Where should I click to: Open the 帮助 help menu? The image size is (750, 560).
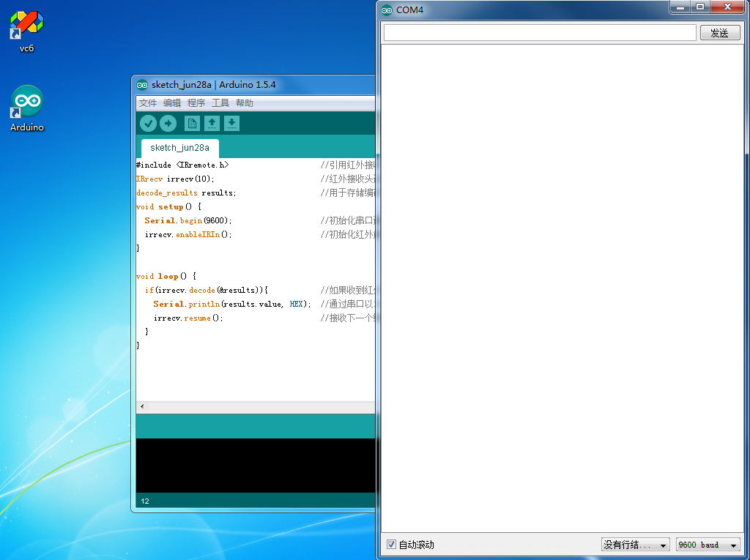(245, 103)
